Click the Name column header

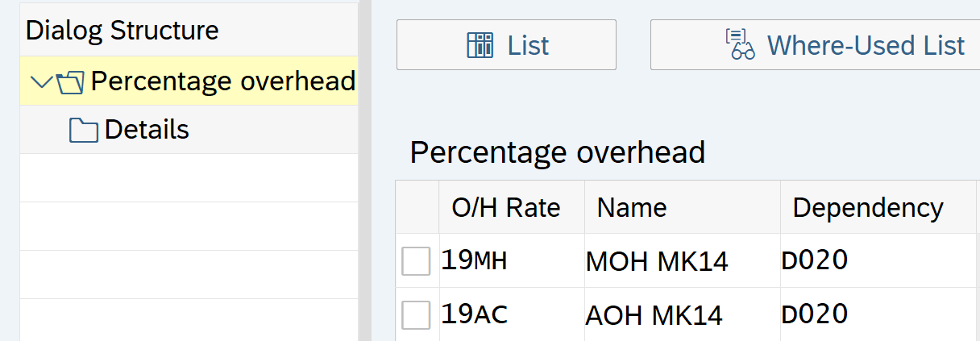pos(632,208)
